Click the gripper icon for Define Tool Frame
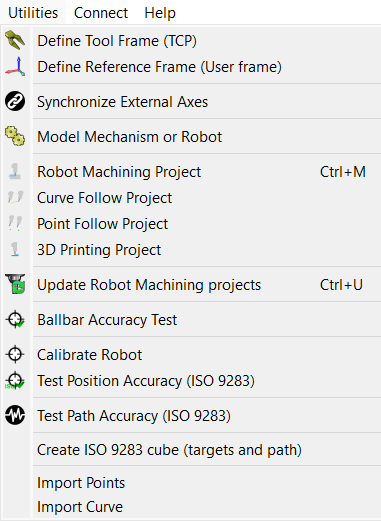 pyautogui.click(x=15, y=40)
